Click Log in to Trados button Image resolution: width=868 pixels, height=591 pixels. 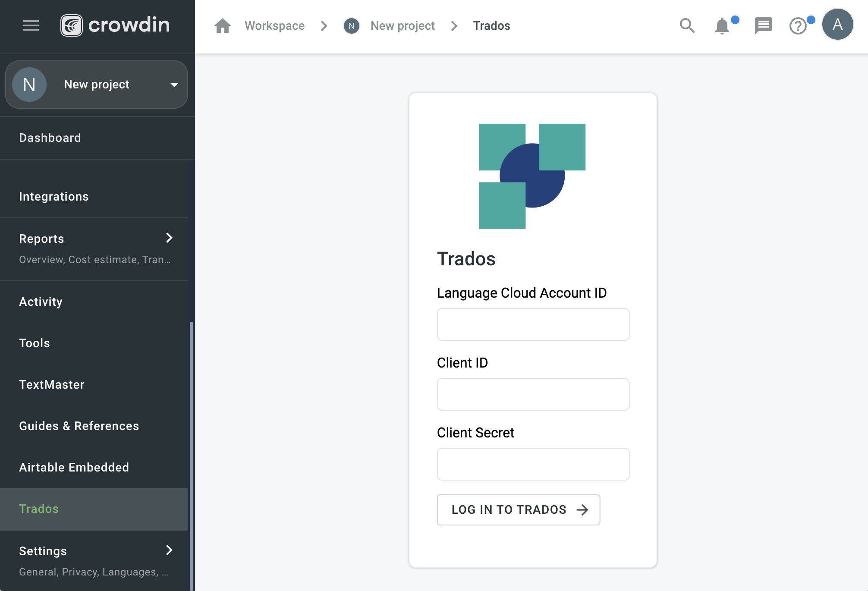pos(519,510)
